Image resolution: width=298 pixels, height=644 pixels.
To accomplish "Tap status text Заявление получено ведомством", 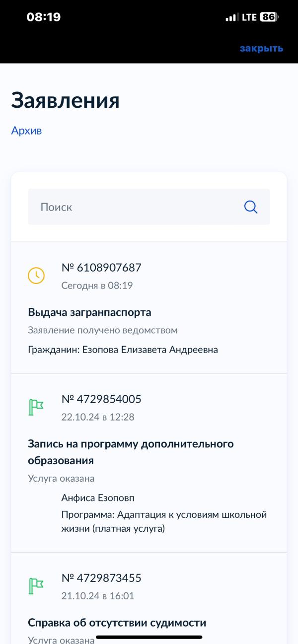I will coord(103,330).
